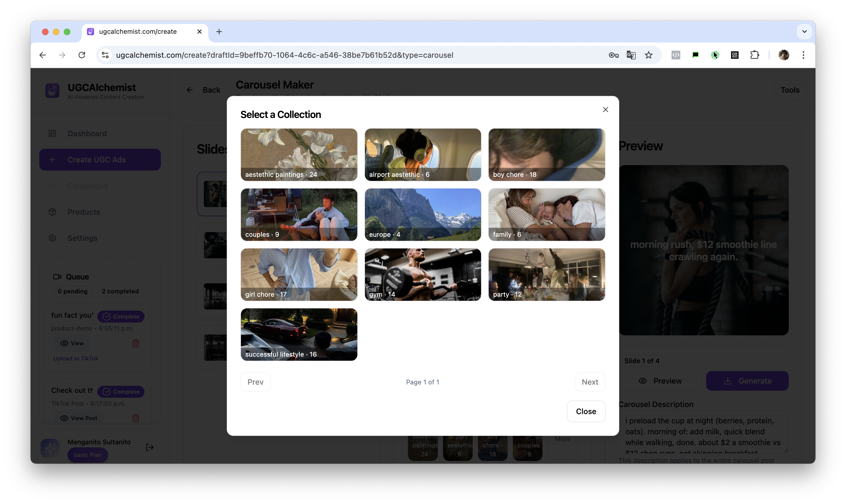
Task: Open the Extensions puzzle icon
Action: click(754, 55)
